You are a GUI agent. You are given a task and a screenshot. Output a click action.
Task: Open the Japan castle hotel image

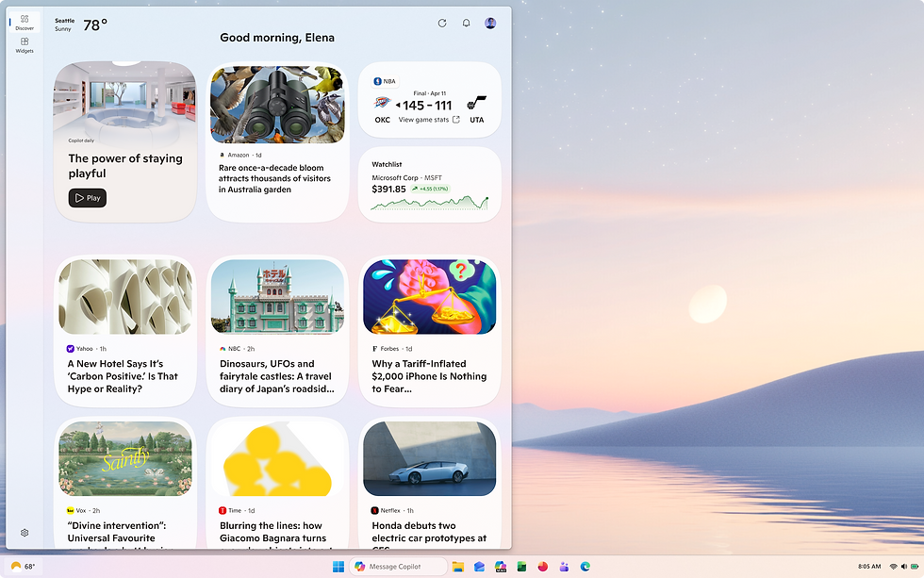point(277,297)
